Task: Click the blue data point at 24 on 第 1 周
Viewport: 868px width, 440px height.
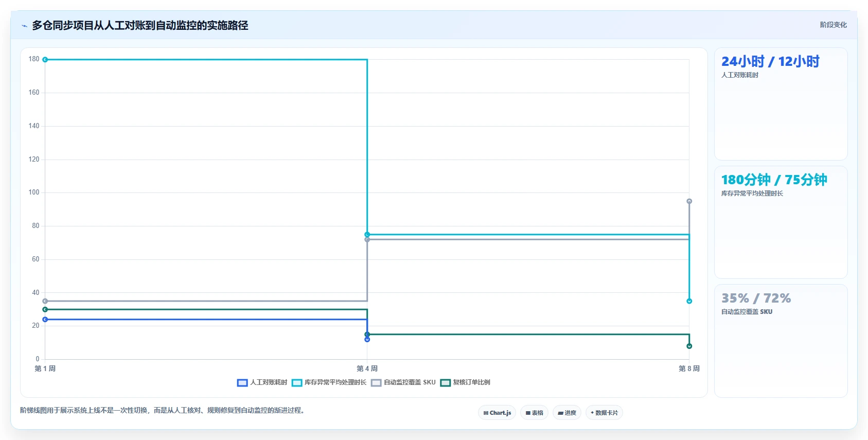Action: coord(45,320)
